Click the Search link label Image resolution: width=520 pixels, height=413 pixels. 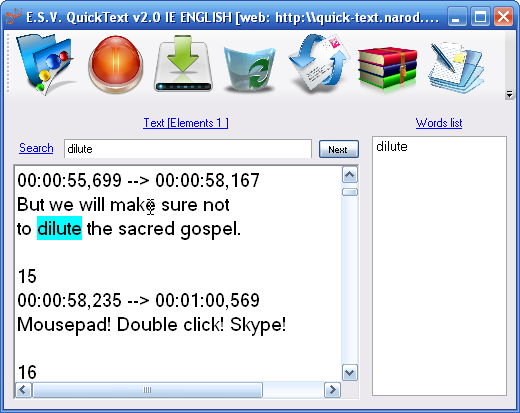[36, 148]
